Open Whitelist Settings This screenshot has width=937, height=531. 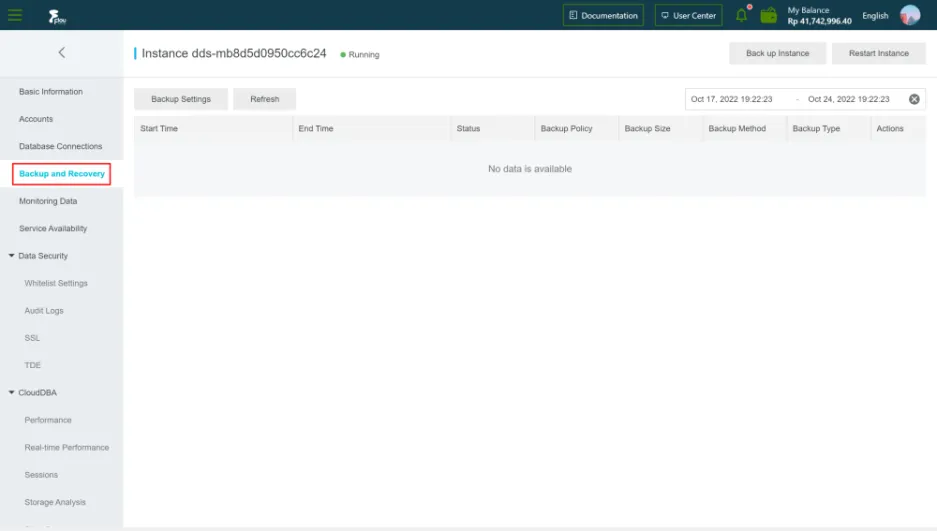point(56,283)
